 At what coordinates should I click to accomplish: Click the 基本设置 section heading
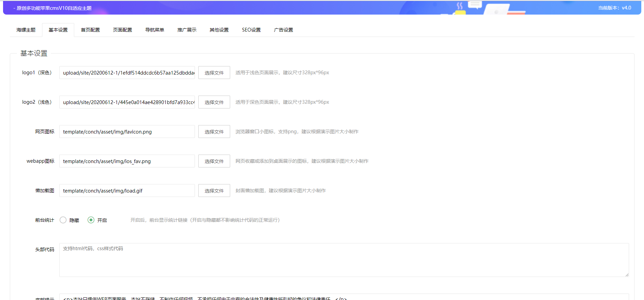[34, 53]
